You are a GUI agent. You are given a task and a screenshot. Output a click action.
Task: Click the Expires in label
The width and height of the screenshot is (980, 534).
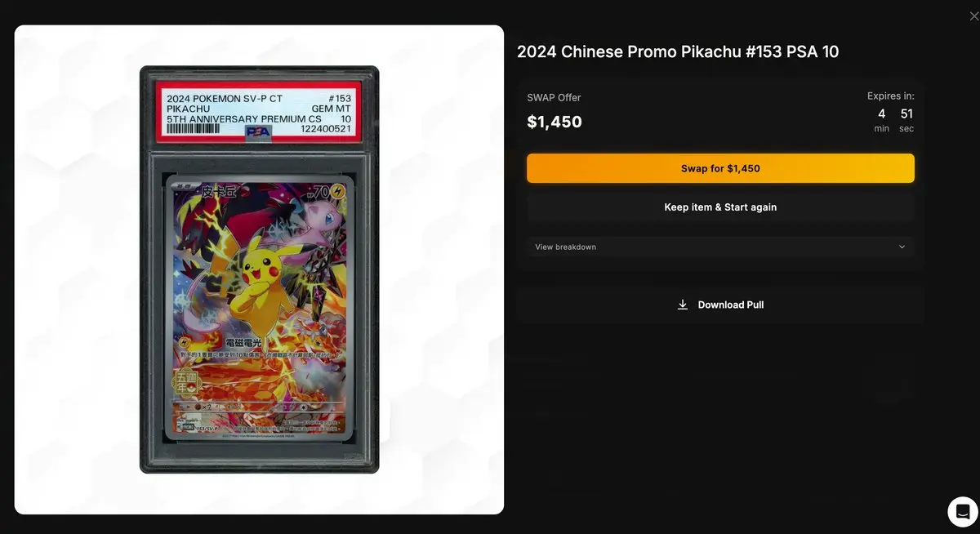891,96
